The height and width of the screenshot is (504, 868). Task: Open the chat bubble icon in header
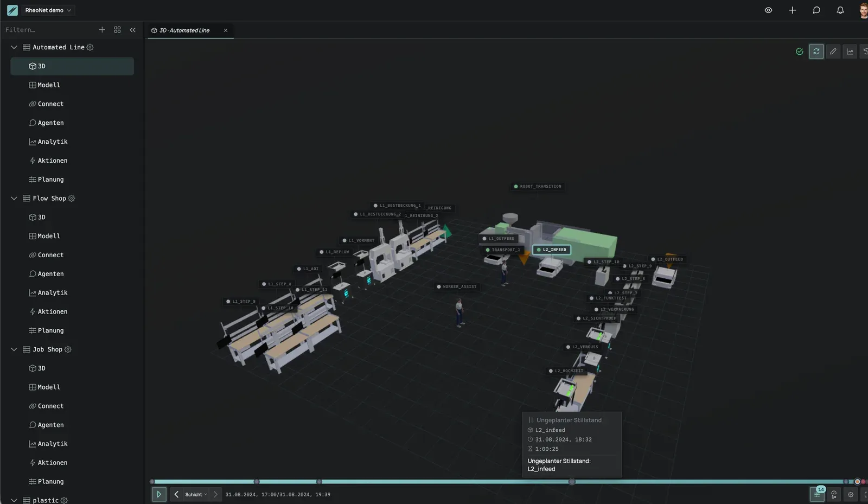click(x=816, y=10)
